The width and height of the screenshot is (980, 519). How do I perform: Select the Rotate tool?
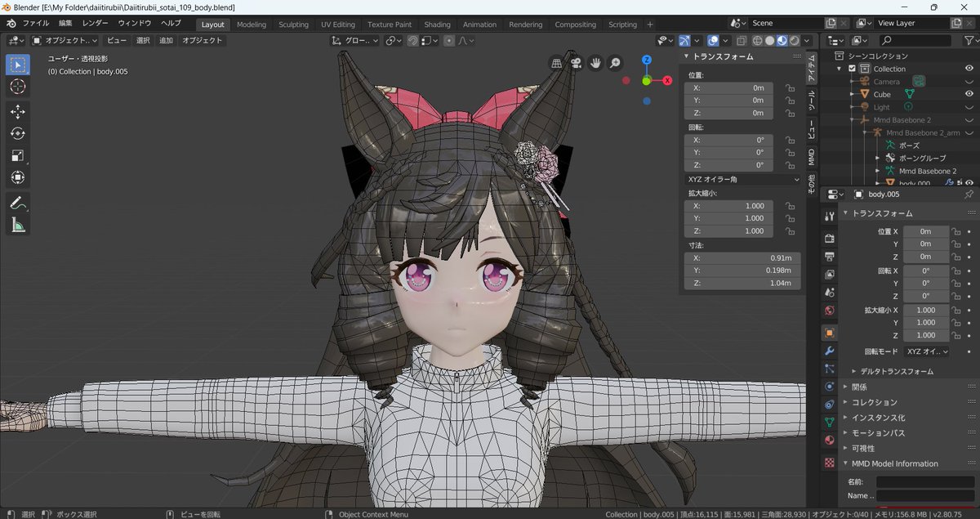[18, 133]
